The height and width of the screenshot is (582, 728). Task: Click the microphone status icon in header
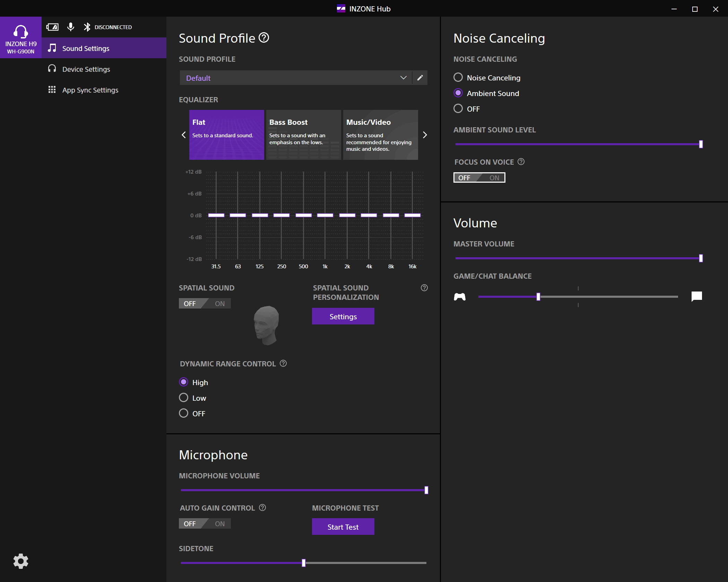click(x=71, y=27)
